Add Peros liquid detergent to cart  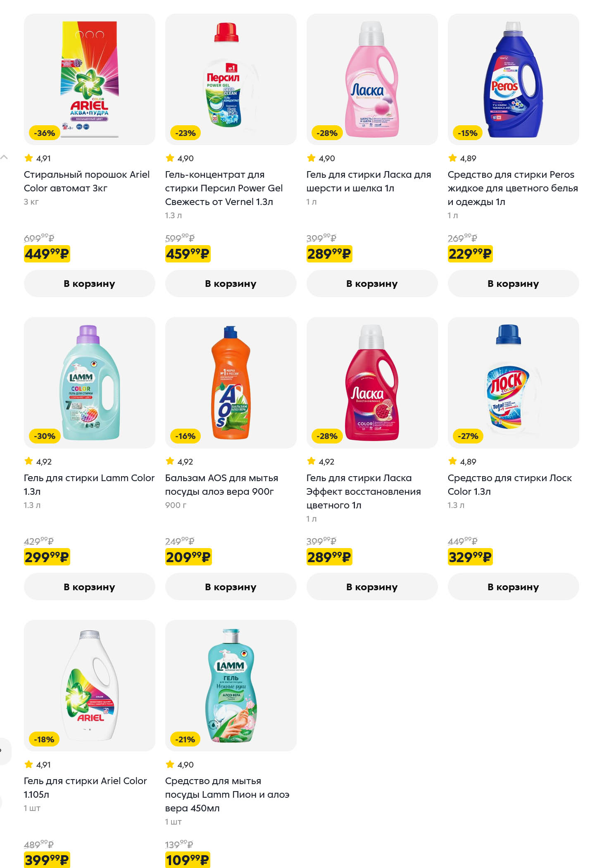pos(513,284)
